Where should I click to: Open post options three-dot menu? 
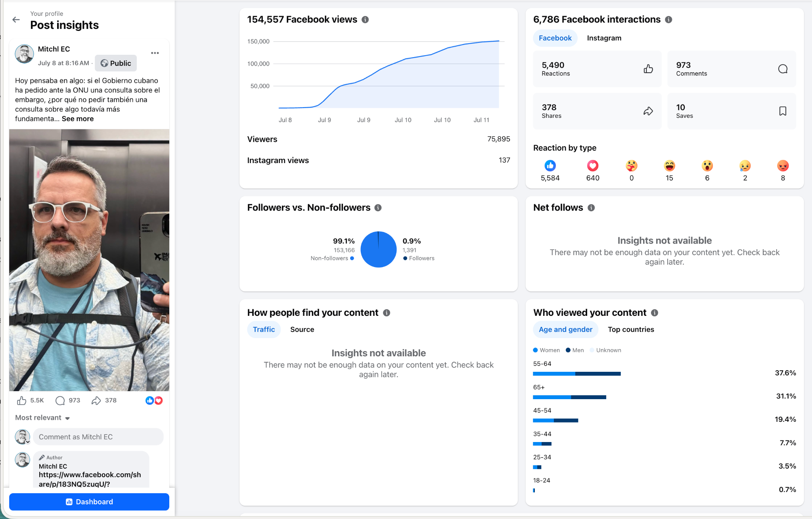point(155,53)
